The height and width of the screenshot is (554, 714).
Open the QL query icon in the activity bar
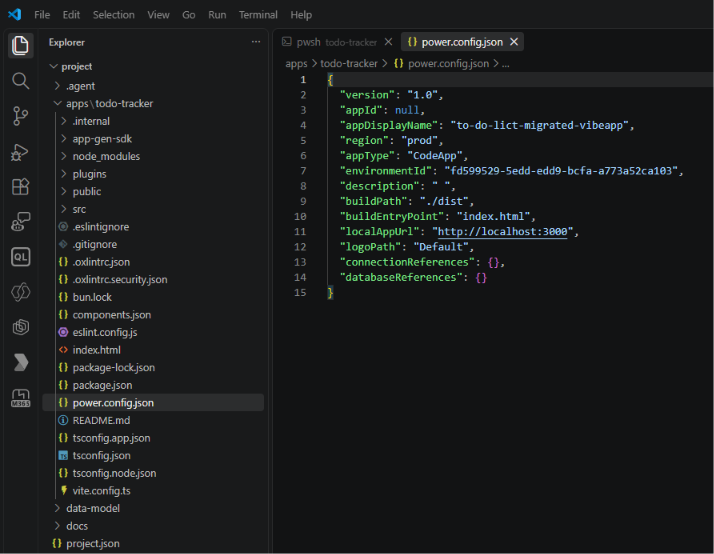20,257
